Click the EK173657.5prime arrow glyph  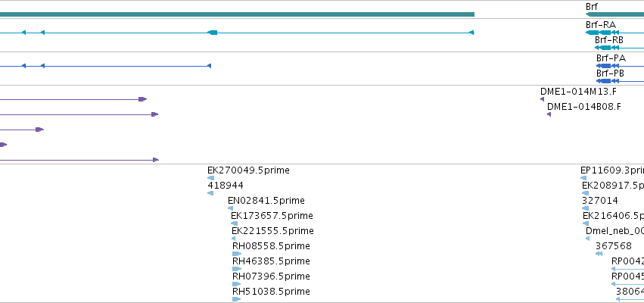234,223
